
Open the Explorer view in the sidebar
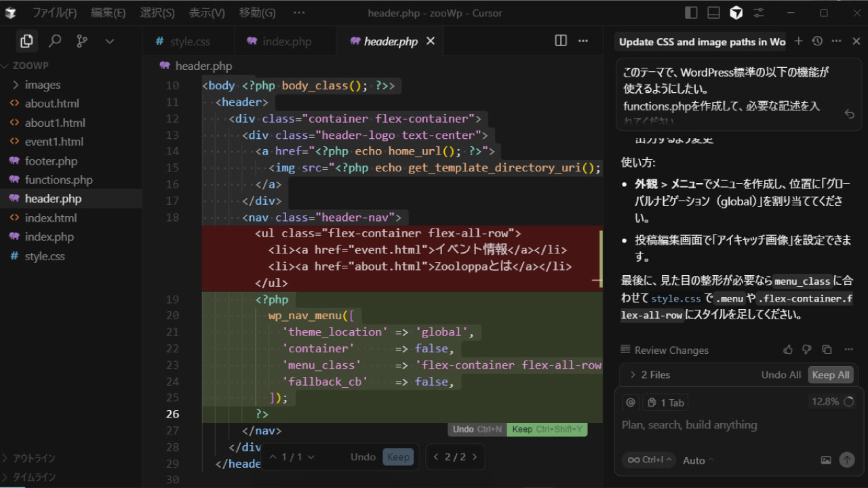[x=26, y=41]
